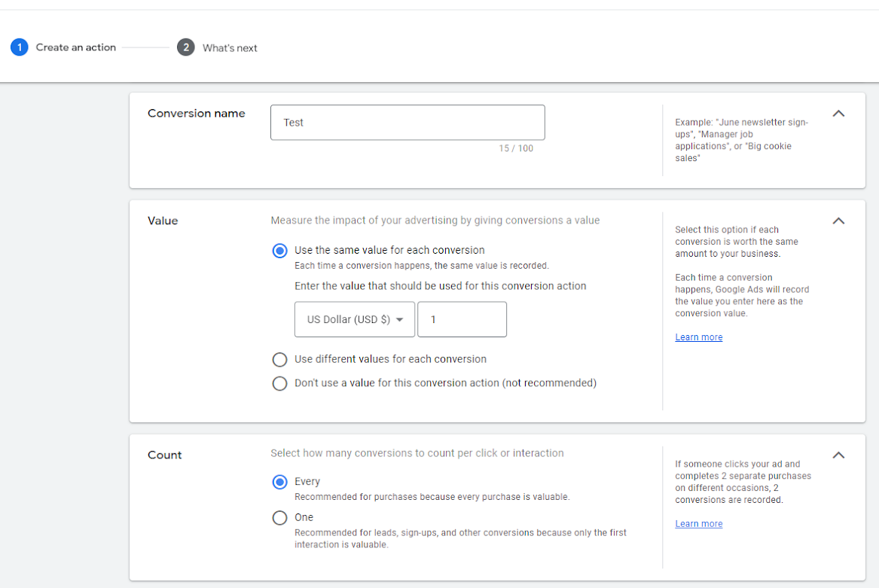Choose "Use different values for each conversion"

[x=280, y=360]
